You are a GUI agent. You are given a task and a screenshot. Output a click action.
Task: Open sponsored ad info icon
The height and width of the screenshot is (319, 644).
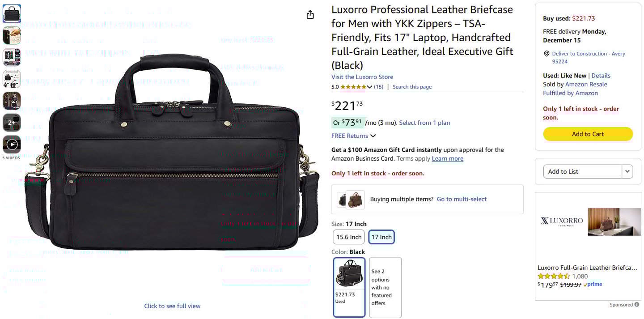pyautogui.click(x=636, y=305)
